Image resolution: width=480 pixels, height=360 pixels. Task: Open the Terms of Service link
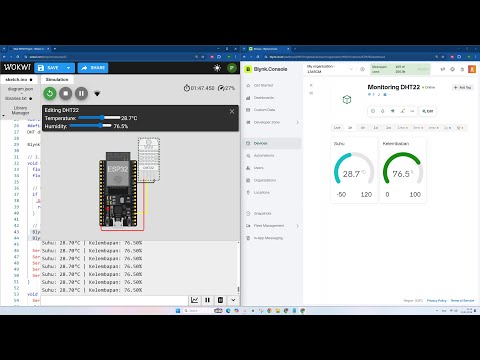pos(462,301)
